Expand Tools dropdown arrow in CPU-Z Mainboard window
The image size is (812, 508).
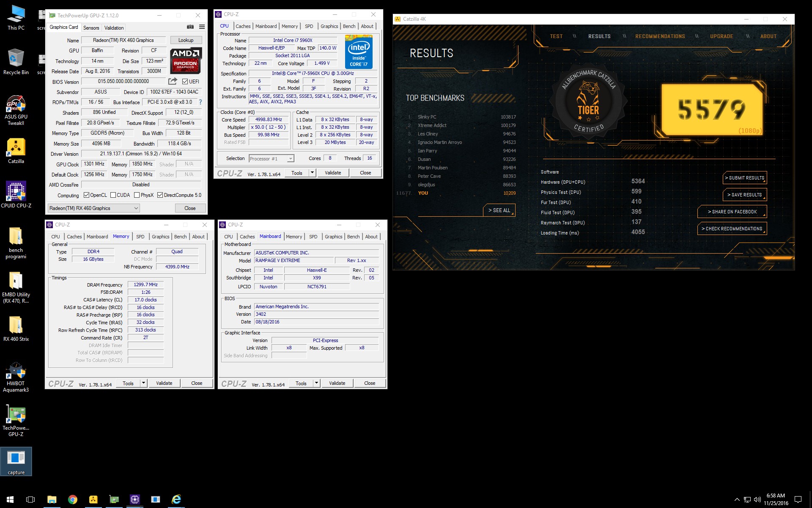[316, 383]
